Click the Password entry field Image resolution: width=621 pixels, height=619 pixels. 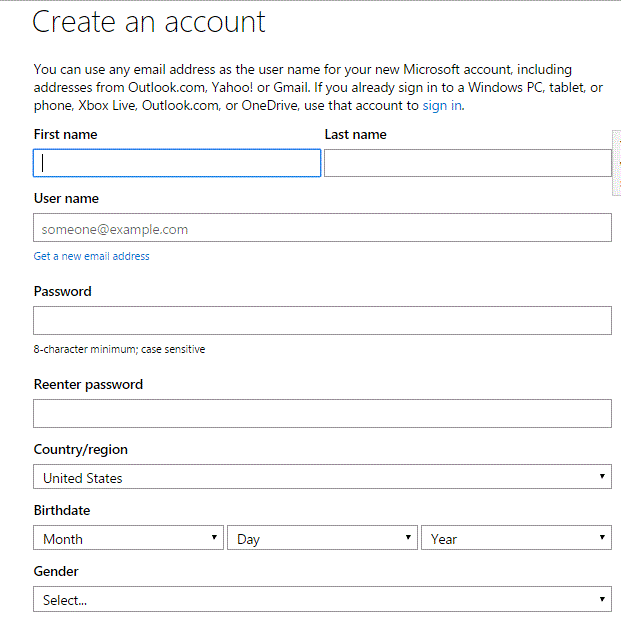point(322,320)
